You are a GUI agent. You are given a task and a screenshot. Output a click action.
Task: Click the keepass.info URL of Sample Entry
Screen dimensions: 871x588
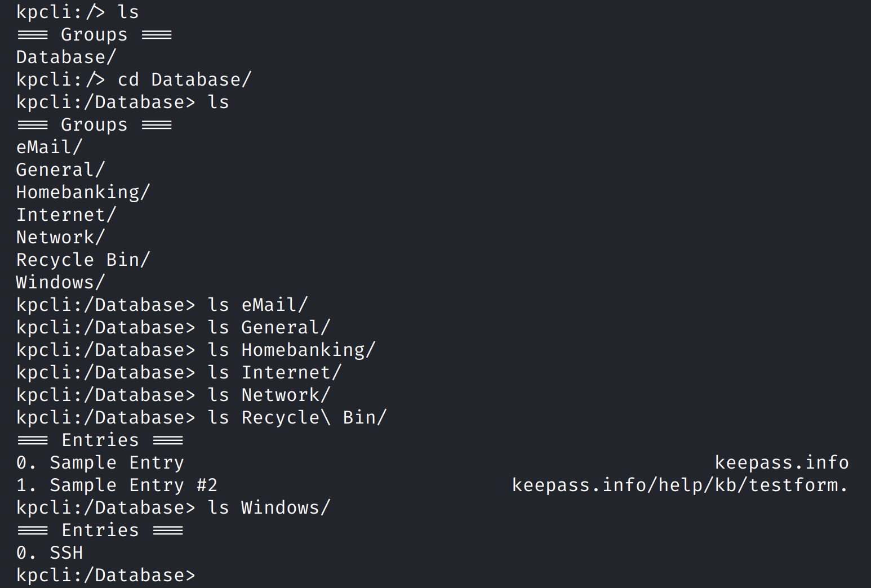(x=781, y=462)
